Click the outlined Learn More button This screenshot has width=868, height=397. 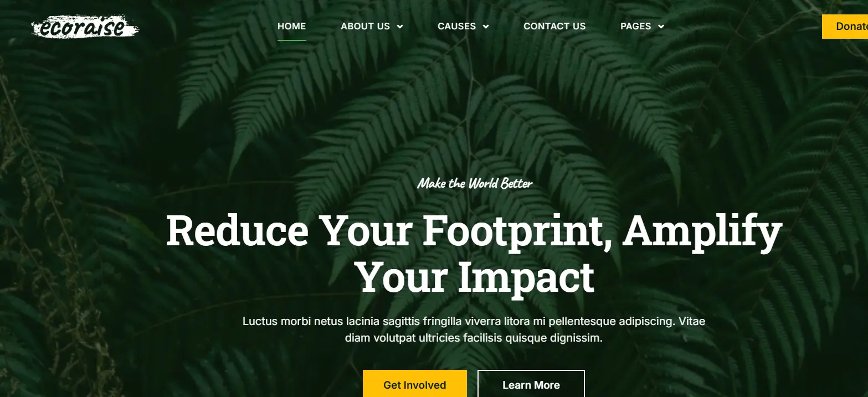531,384
